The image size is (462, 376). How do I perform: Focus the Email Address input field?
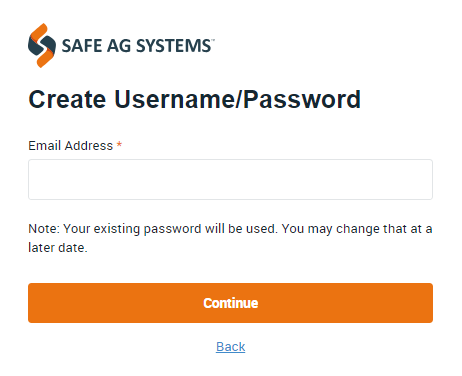[x=230, y=179]
